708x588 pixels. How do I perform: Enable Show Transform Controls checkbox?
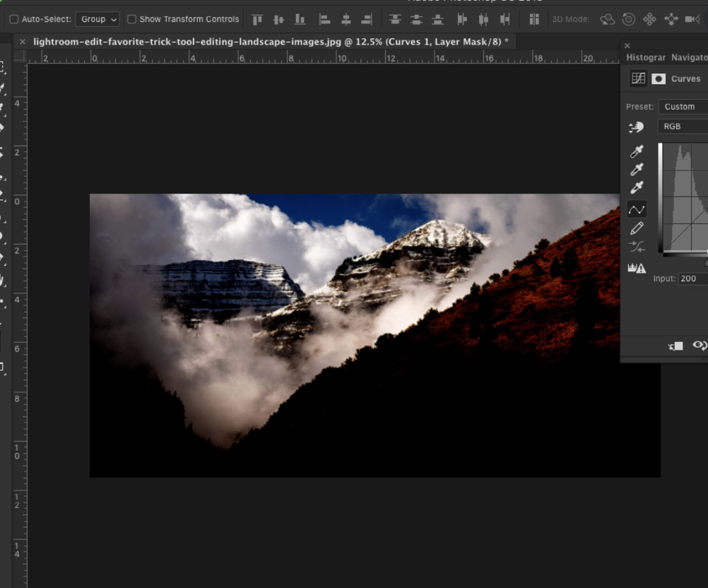tap(132, 19)
